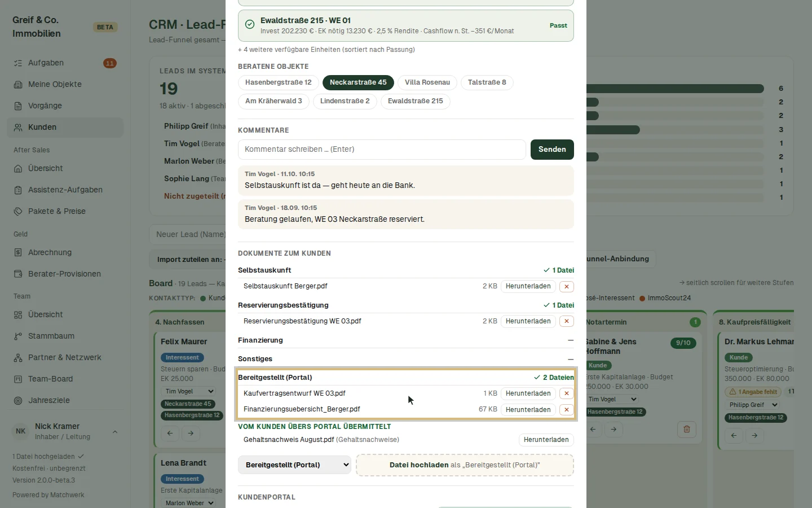Toggle Lindenstraße 2 object chip
This screenshot has width=812, height=508.
click(345, 102)
